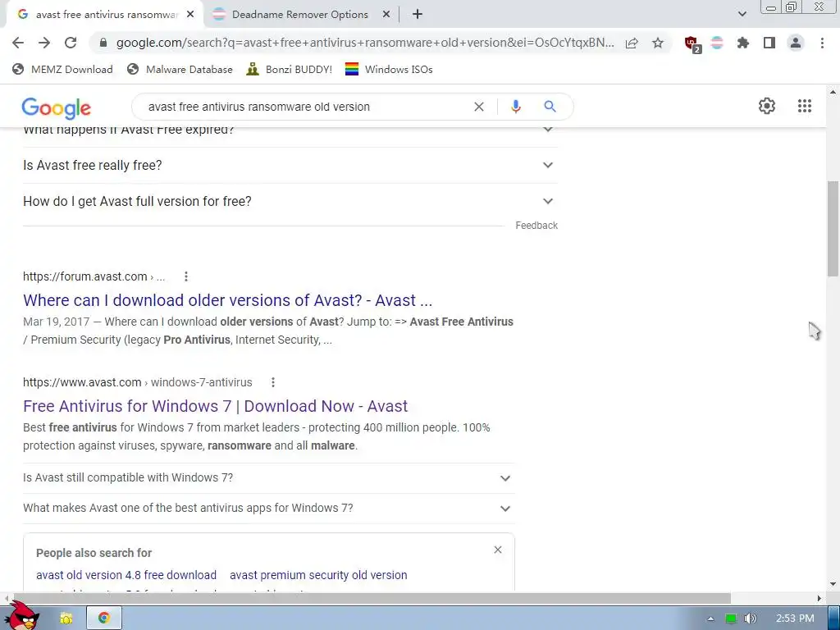Viewport: 840px width, 630px height.
Task: Expand 'How do I get Avast full version' question
Action: tap(290, 202)
